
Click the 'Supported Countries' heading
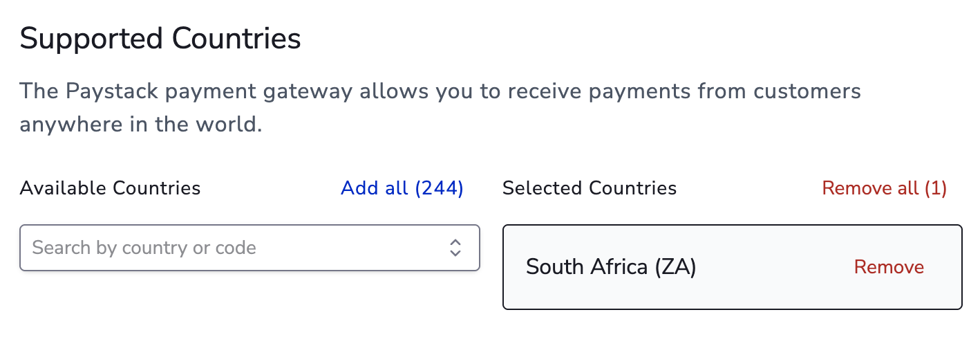[x=160, y=39]
